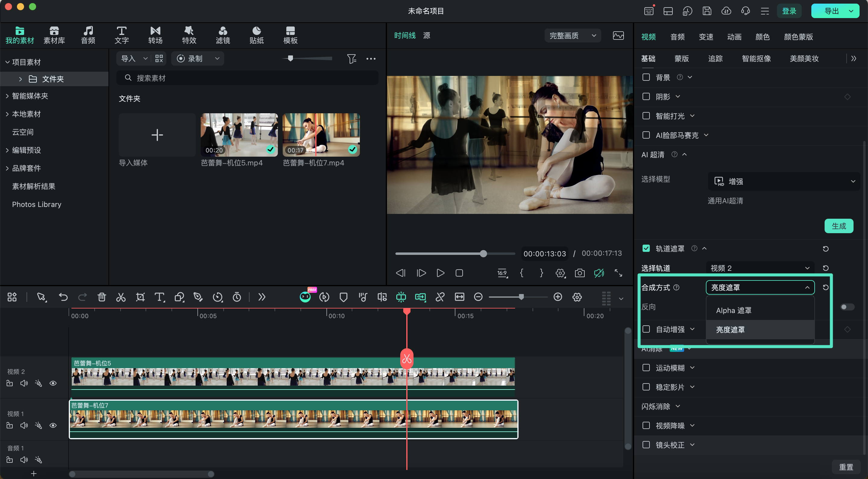Click the snapshot camera icon under preview
Screen dimensions: 868x479
pos(580,273)
